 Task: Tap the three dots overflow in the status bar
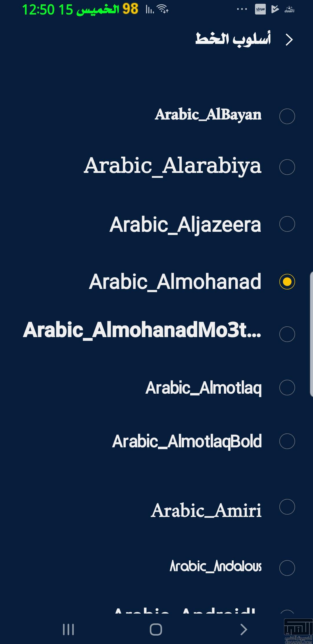(x=242, y=9)
